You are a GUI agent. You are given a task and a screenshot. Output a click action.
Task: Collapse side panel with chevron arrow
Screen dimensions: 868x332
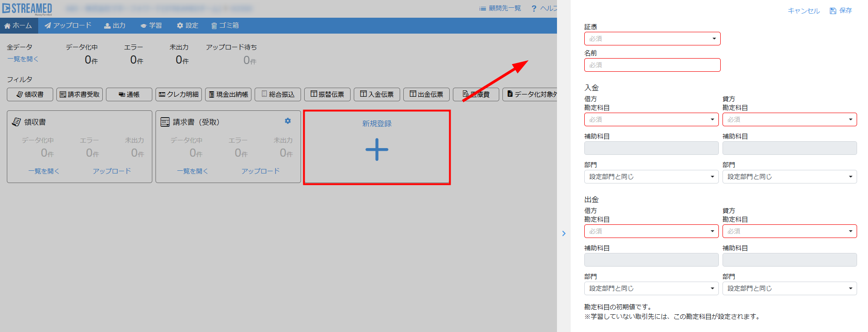tap(564, 233)
